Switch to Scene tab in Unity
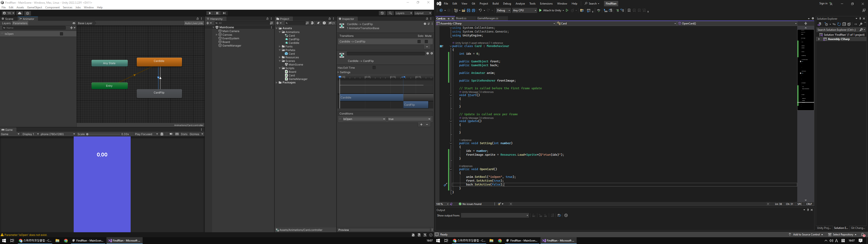Screen dimensions: 868x244 point(8,19)
